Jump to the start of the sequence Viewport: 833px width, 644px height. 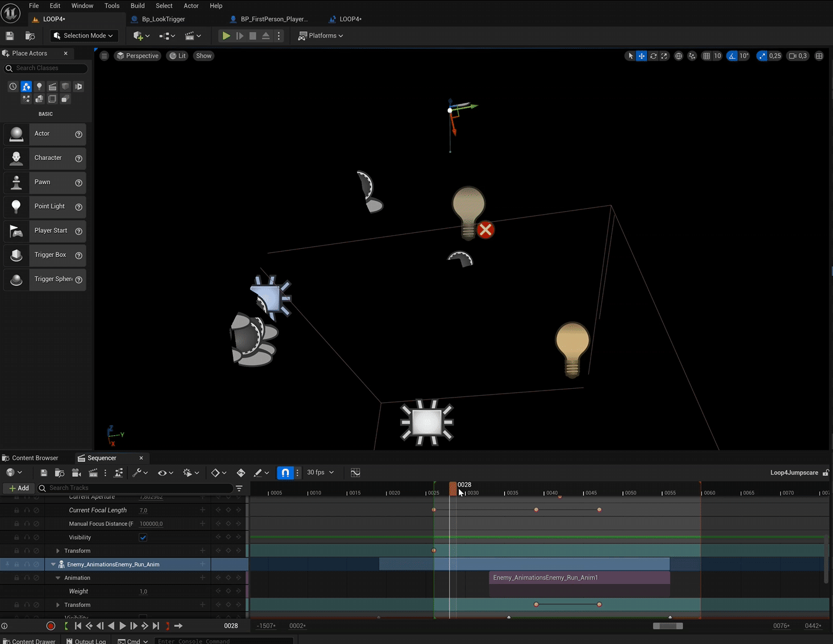tap(78, 626)
